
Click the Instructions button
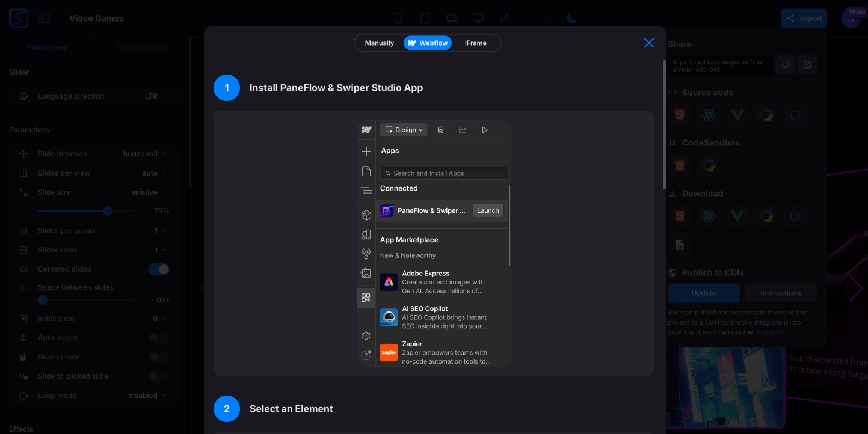[x=780, y=293]
